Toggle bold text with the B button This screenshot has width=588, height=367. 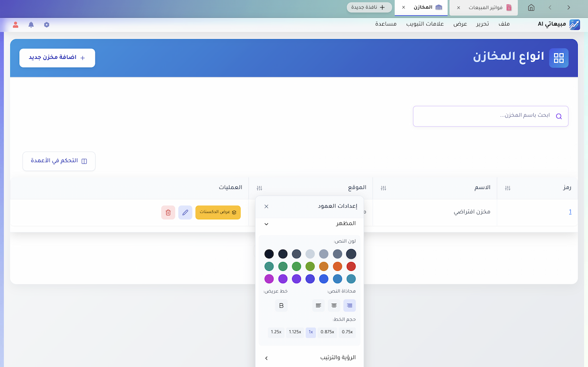pos(281,306)
